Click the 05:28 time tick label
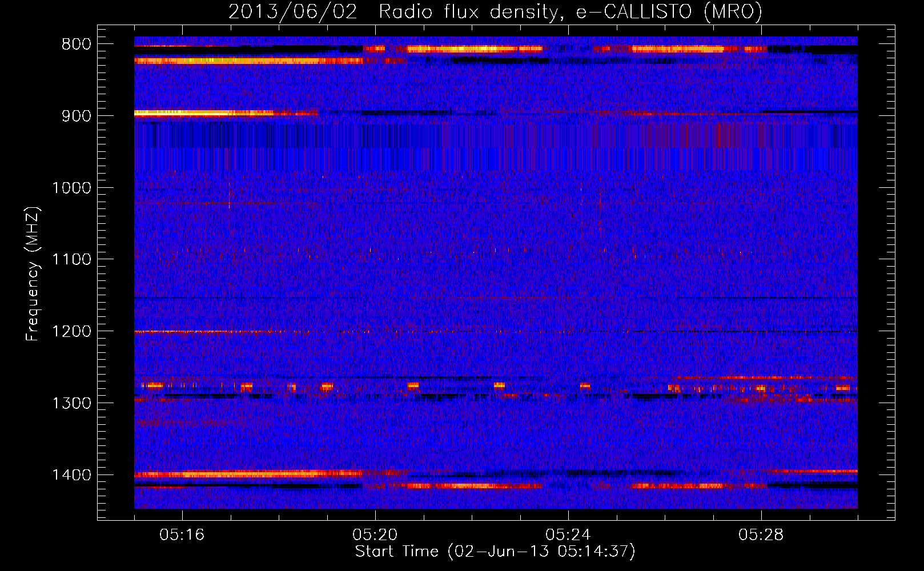Image resolution: width=924 pixels, height=571 pixels. pos(761,535)
